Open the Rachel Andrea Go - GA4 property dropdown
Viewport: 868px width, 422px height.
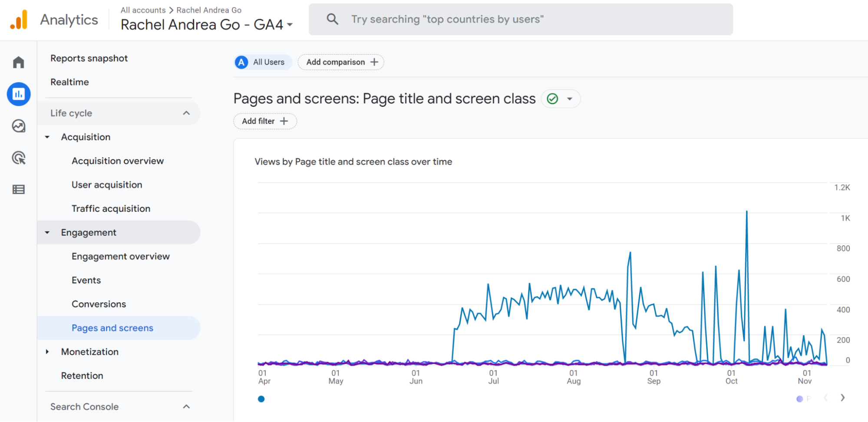point(207,25)
